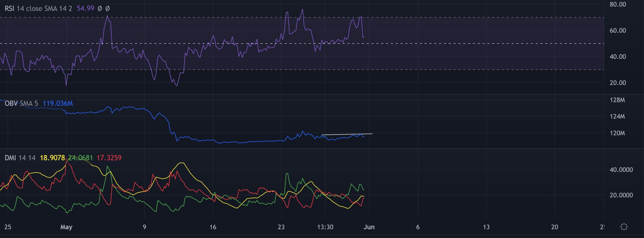Select the Jun label on the time axis

[369, 227]
